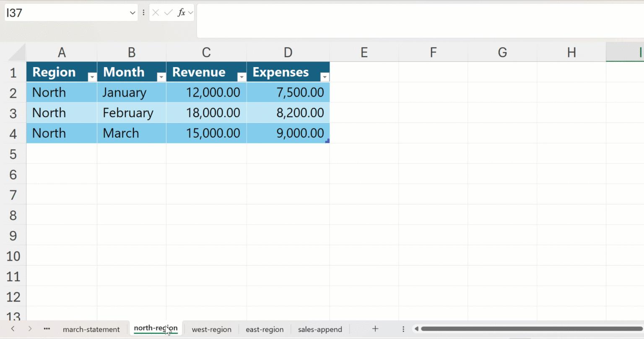Open the hidden sheets ellipsis list
This screenshot has width=644, height=339.
[x=47, y=329]
